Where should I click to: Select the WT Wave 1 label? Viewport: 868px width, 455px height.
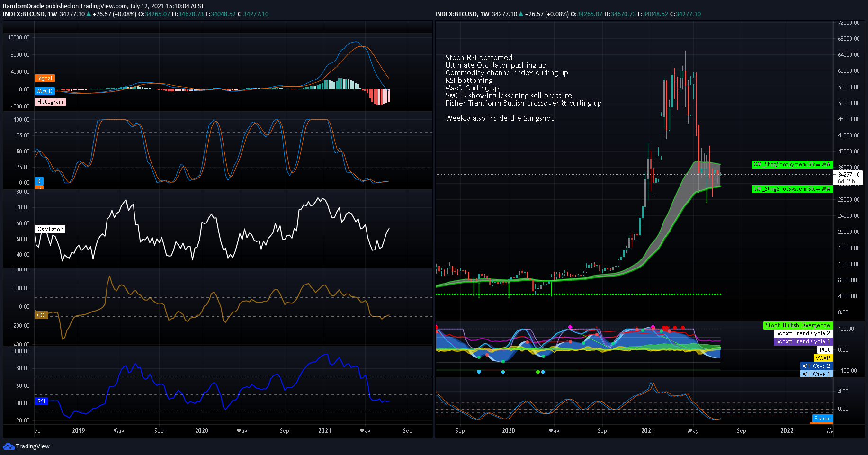pyautogui.click(x=816, y=374)
